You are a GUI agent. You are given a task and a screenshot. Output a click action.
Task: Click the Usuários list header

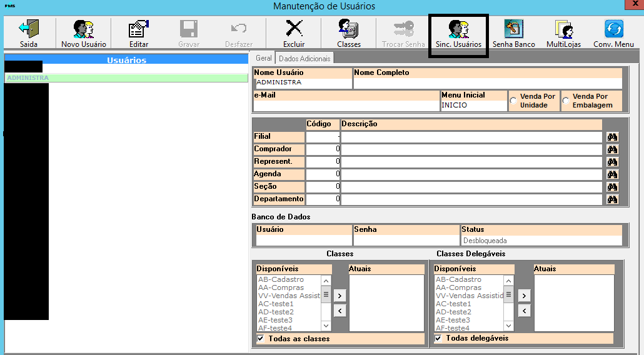(x=126, y=60)
